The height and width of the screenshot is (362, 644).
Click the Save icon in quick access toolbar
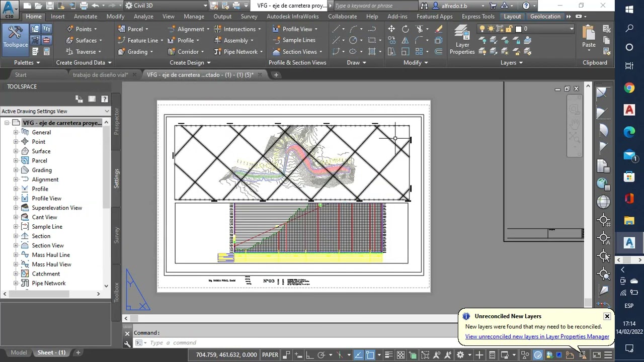[49, 6]
